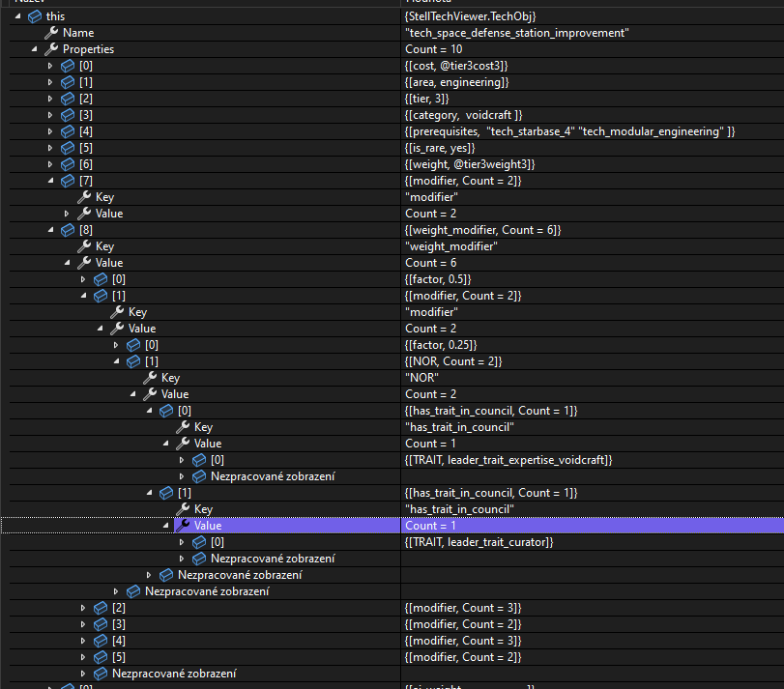Collapse the [8] weight_modifier entry
The image size is (784, 689).
pos(51,230)
